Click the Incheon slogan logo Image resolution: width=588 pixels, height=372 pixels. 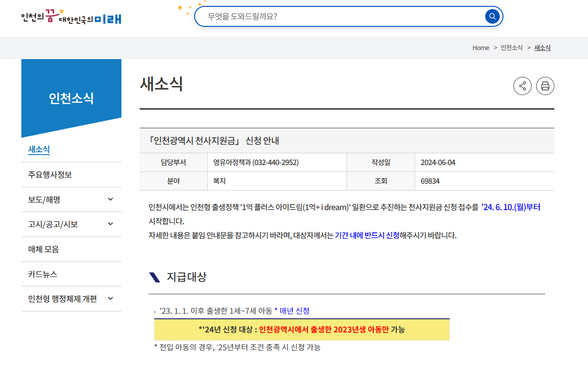(71, 17)
